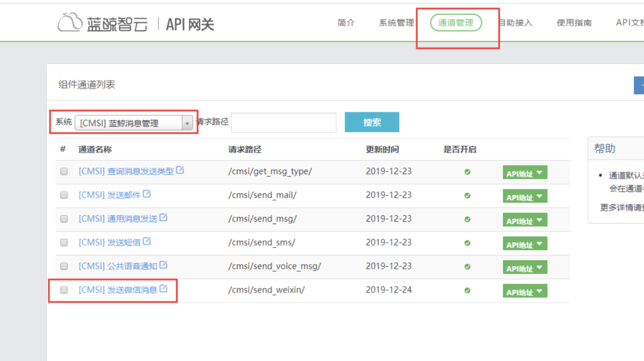Edit icon next to 通用消息发送

tap(164, 218)
